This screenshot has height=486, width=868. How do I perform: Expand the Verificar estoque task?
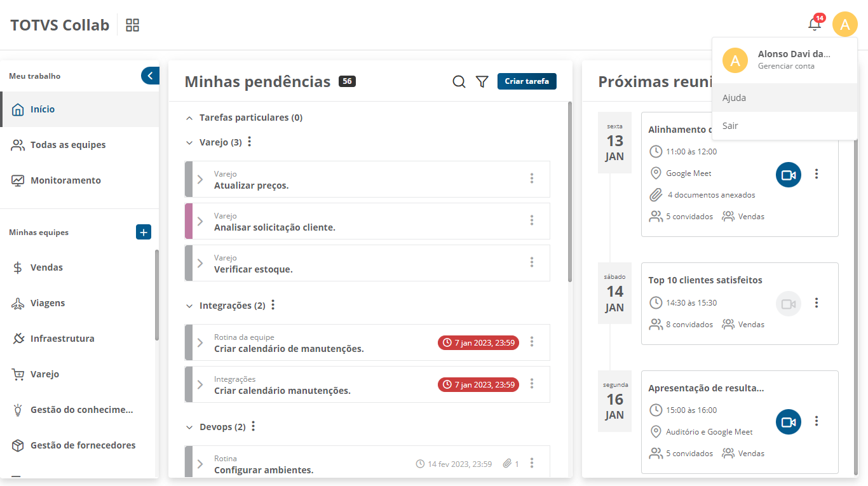coord(200,263)
